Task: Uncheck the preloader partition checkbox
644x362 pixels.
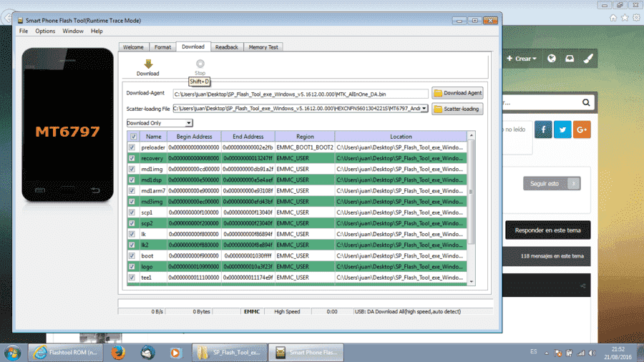Action: pyautogui.click(x=132, y=147)
